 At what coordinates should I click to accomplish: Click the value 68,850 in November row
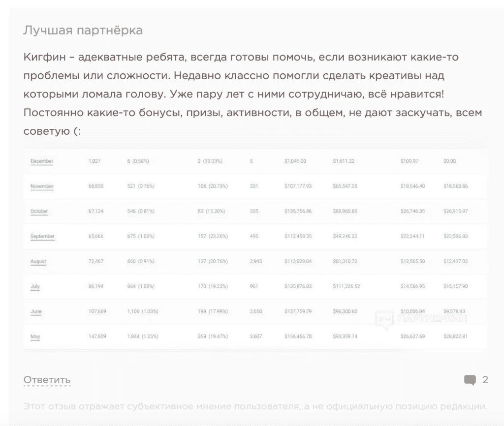(96, 186)
